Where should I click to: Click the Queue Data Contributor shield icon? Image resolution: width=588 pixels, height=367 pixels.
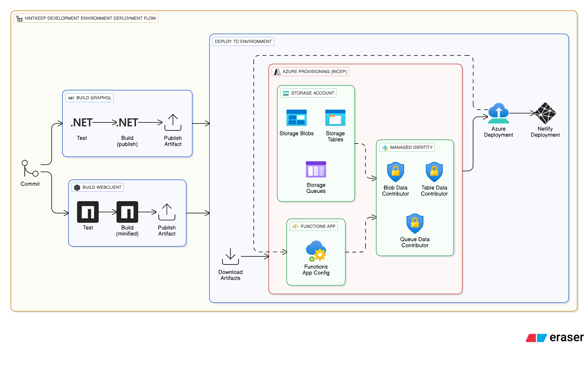pos(415,224)
